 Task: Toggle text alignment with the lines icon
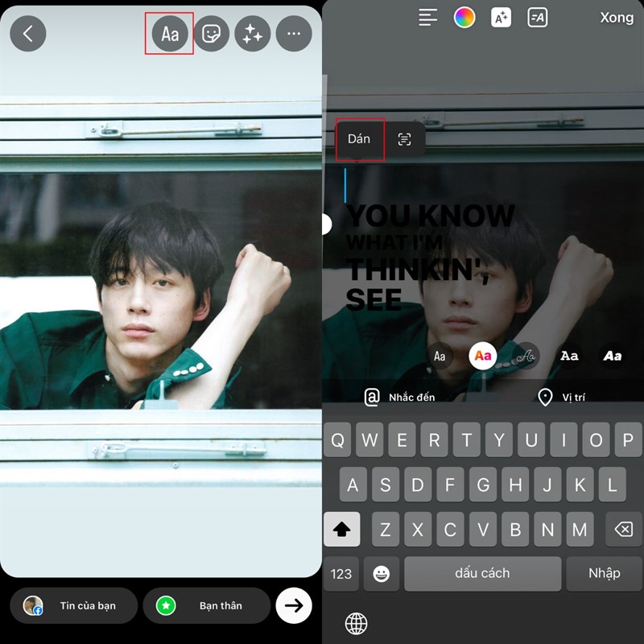coord(427,18)
